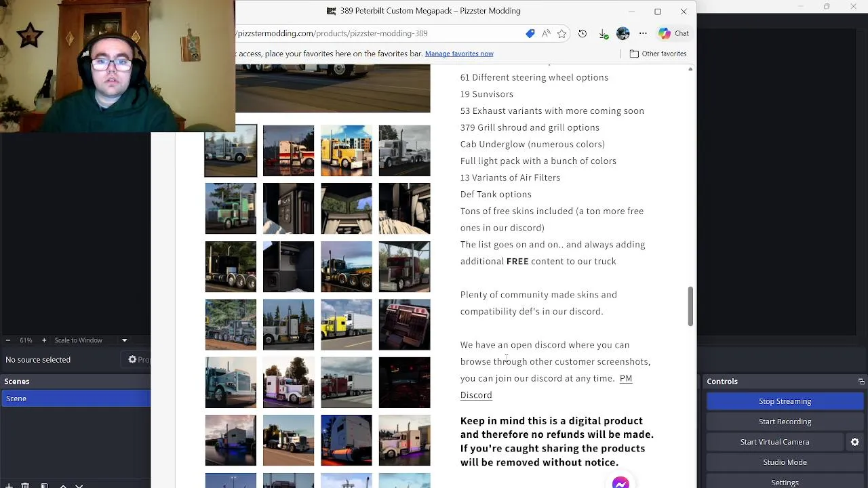The width and height of the screenshot is (868, 488).
Task: Remove the scene with the trash icon
Action: [25, 485]
